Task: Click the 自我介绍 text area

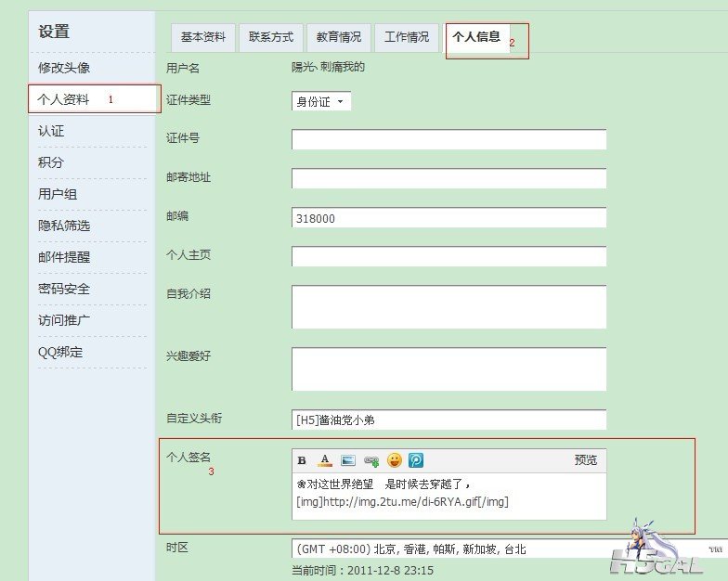Action: click(x=448, y=306)
